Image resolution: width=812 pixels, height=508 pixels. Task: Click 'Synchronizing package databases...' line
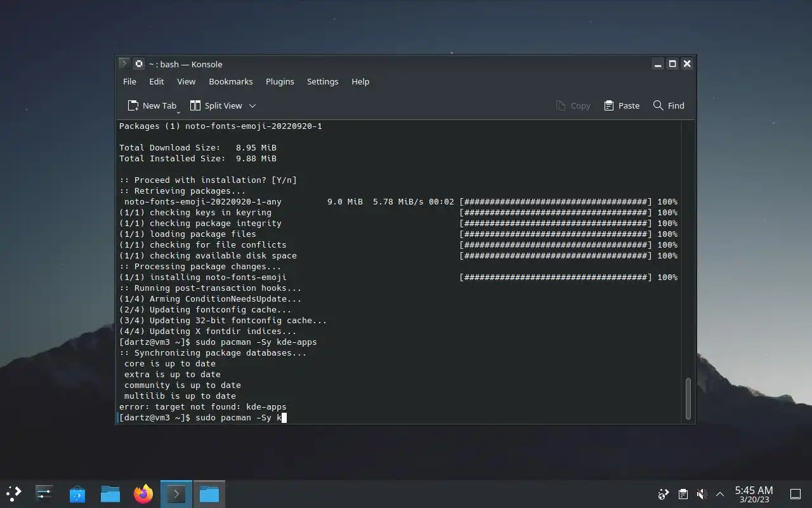click(213, 352)
